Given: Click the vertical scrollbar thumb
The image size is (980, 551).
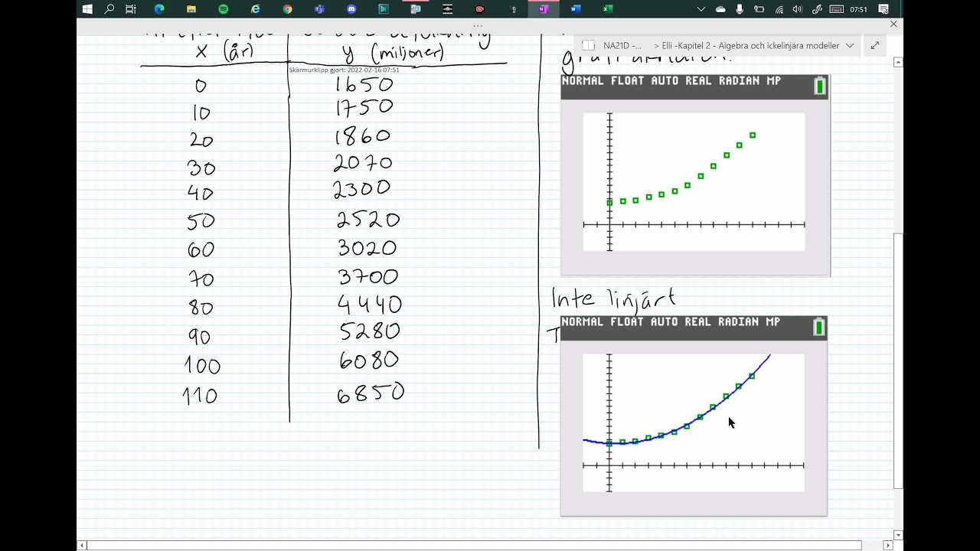Looking at the screenshot, I should point(899,360).
